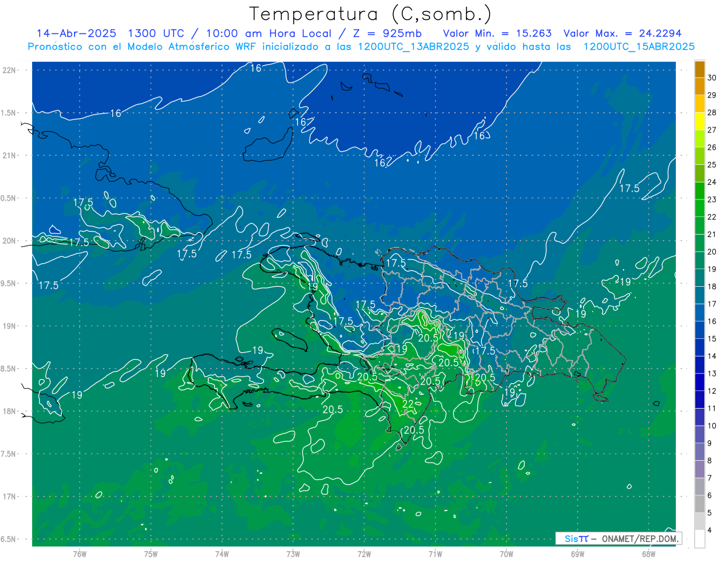Click the '22N' latitude axis label

point(10,70)
